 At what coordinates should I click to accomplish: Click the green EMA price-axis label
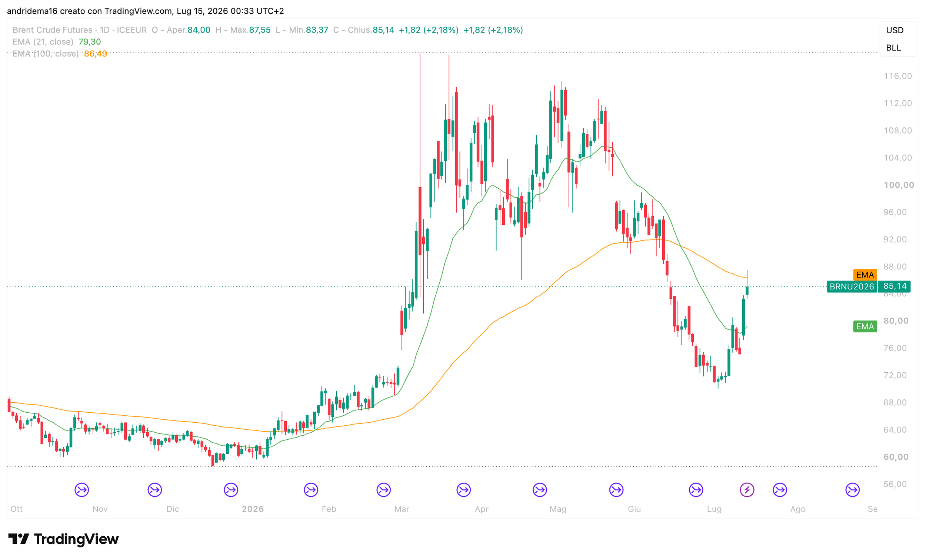[x=865, y=326]
